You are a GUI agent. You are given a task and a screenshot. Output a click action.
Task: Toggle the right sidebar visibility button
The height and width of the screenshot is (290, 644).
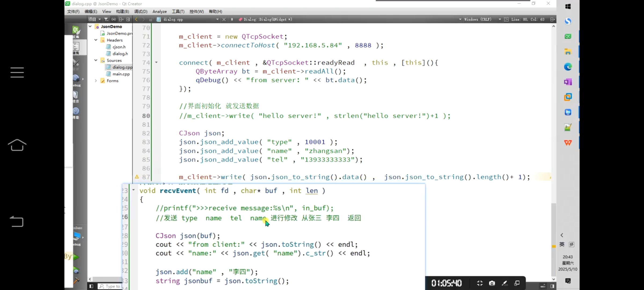(552, 286)
